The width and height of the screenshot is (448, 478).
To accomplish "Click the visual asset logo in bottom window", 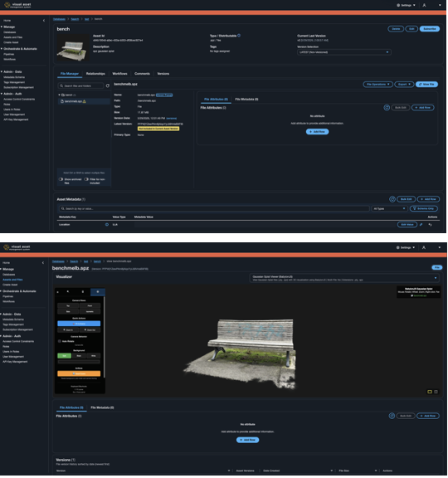I will tap(17, 247).
